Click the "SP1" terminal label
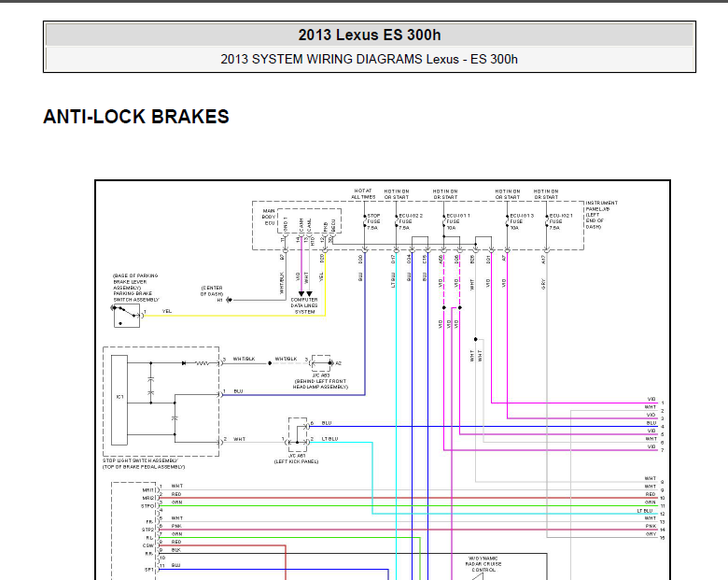Image resolution: width=728 pixels, height=580 pixels. (149, 570)
